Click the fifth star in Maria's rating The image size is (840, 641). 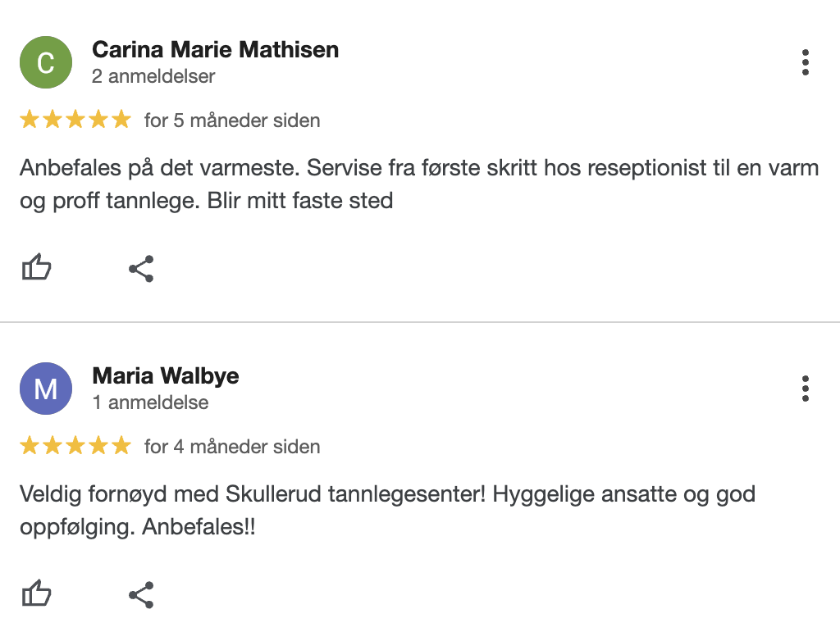[x=121, y=447]
